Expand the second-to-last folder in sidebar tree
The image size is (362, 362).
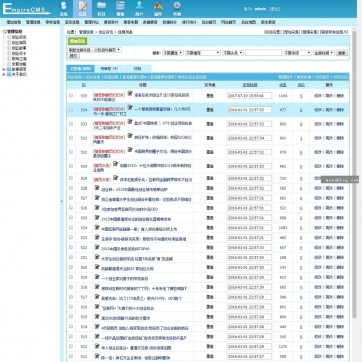4,69
